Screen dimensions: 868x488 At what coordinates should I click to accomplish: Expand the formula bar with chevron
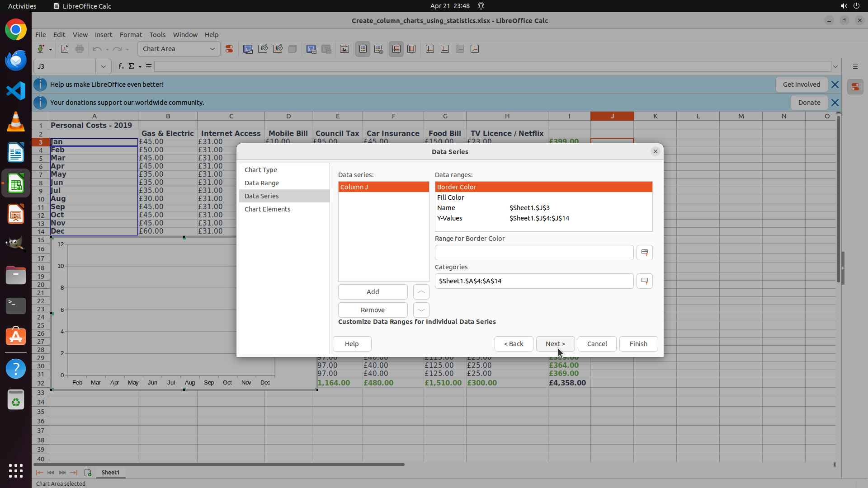click(x=835, y=66)
